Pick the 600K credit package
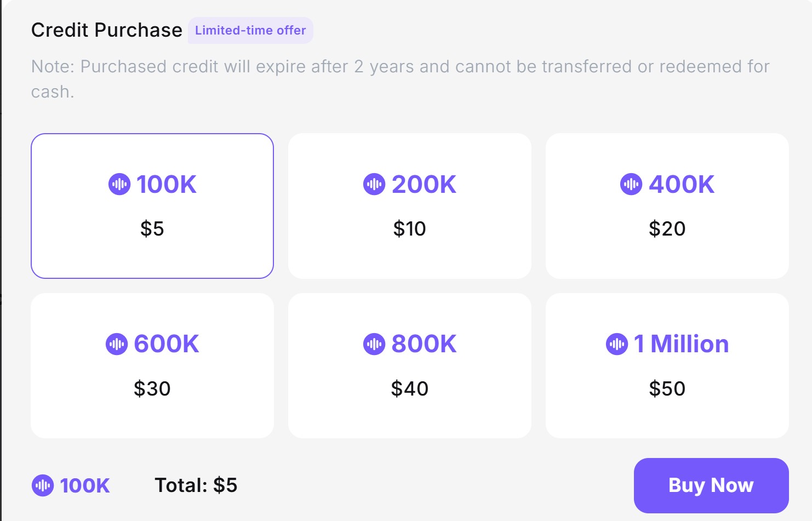Image resolution: width=812 pixels, height=521 pixels. point(152,365)
